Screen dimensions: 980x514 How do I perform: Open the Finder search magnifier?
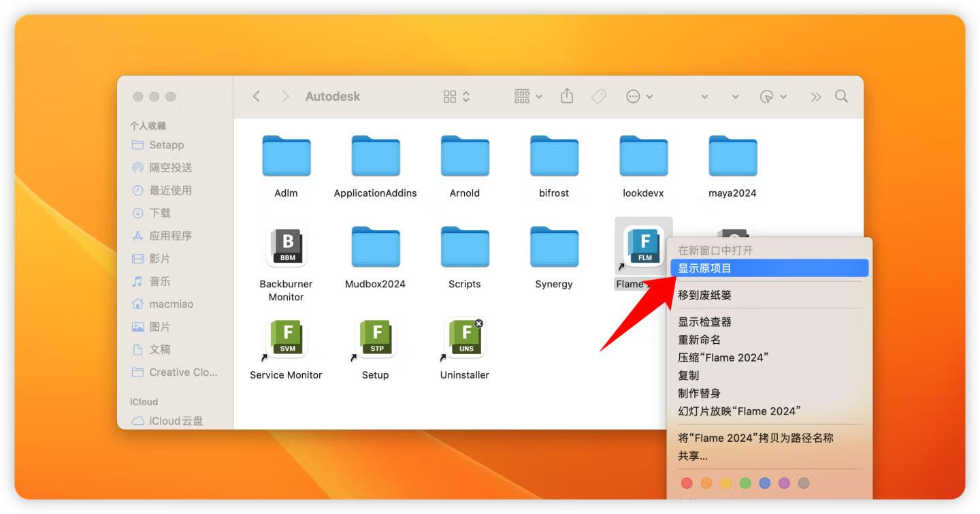pos(841,97)
